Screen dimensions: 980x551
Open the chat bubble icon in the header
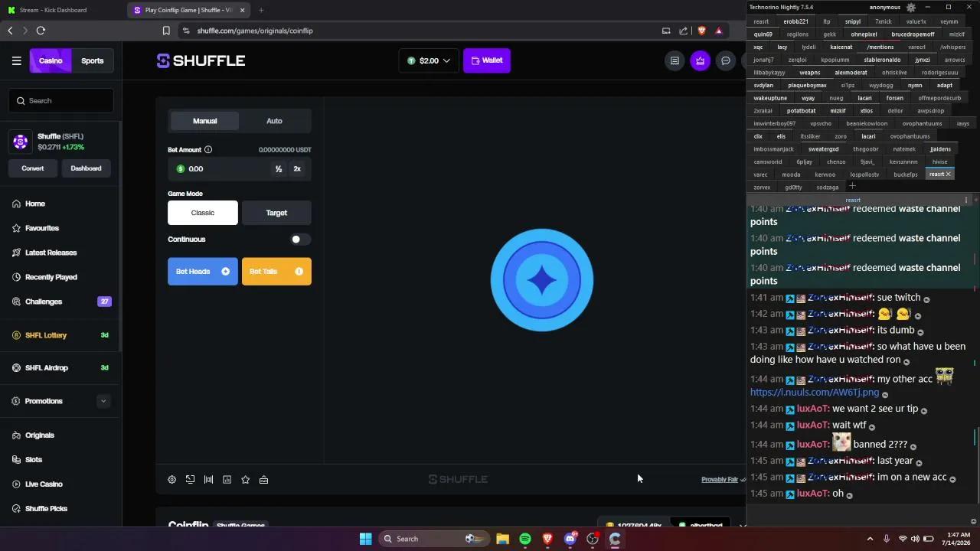pos(726,60)
